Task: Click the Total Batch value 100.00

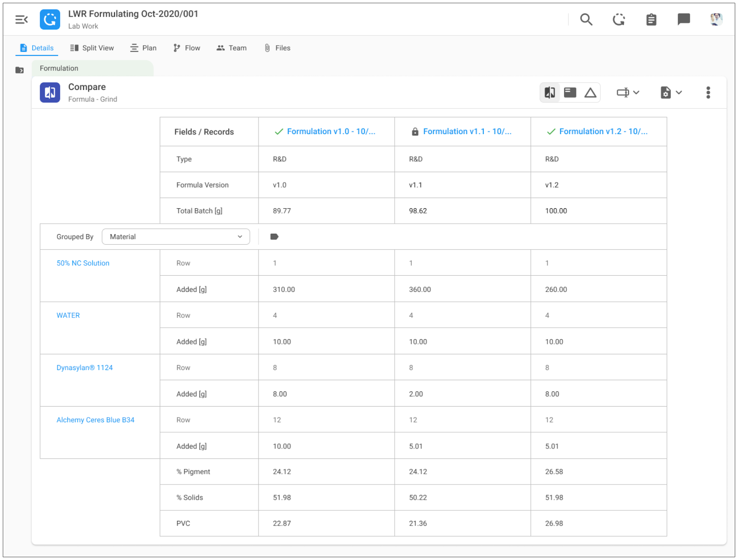Action: click(x=556, y=211)
